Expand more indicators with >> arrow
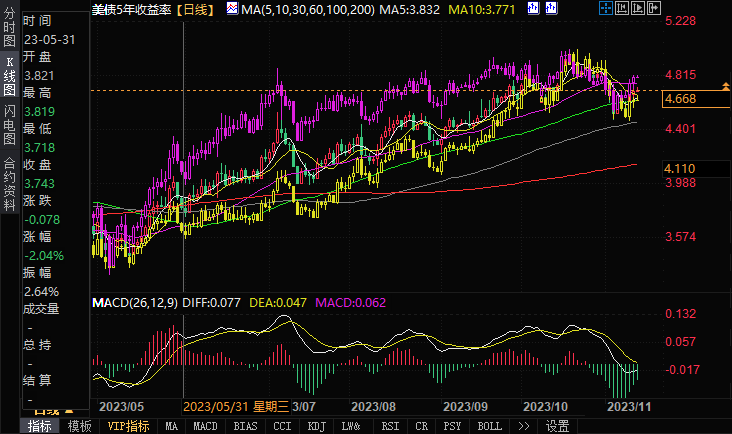This screenshot has width=732, height=434. pos(524,426)
